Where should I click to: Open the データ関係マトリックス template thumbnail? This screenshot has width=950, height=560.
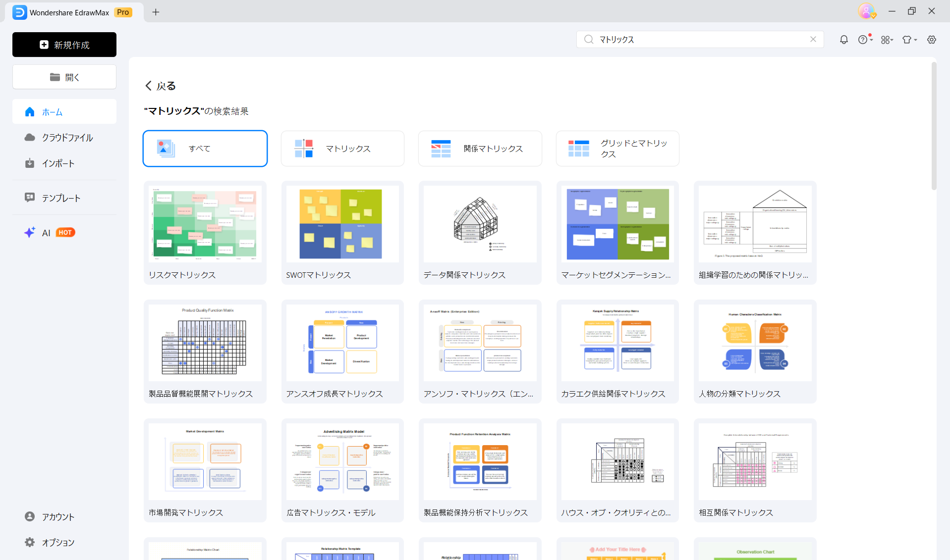point(480,224)
